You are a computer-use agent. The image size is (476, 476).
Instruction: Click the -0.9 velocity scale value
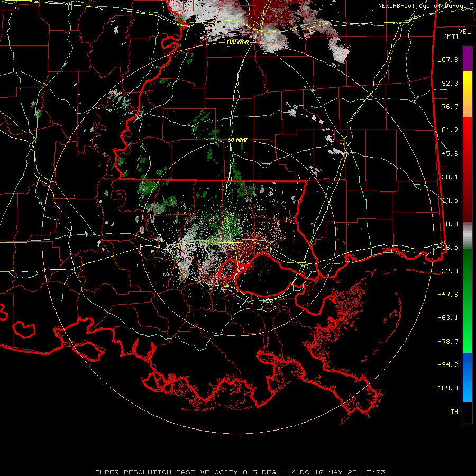(x=450, y=224)
